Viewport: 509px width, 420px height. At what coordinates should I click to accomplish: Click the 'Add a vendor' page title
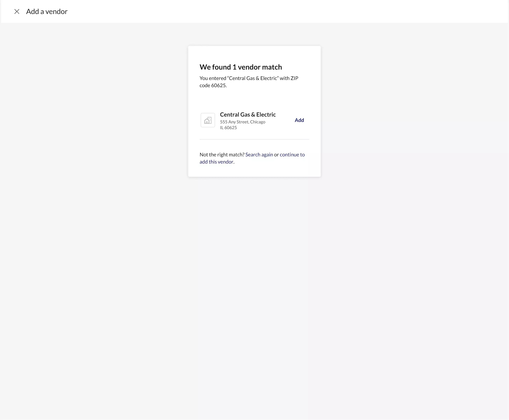(x=47, y=11)
